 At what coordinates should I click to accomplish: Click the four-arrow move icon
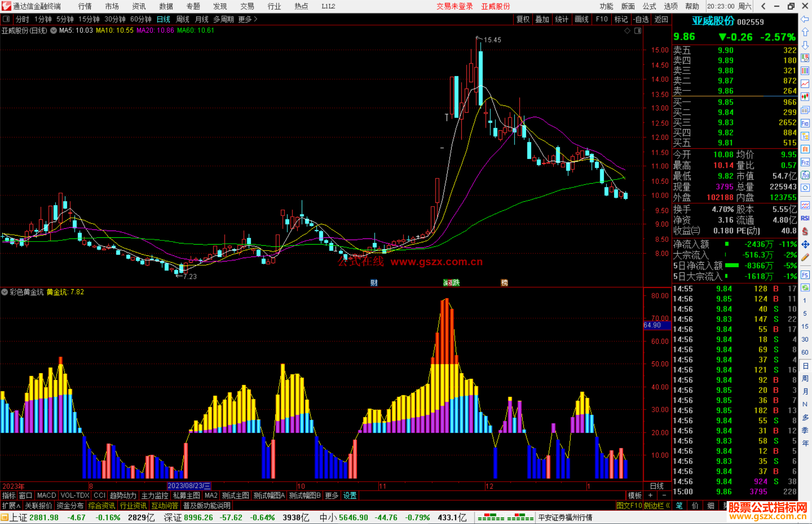point(805,245)
